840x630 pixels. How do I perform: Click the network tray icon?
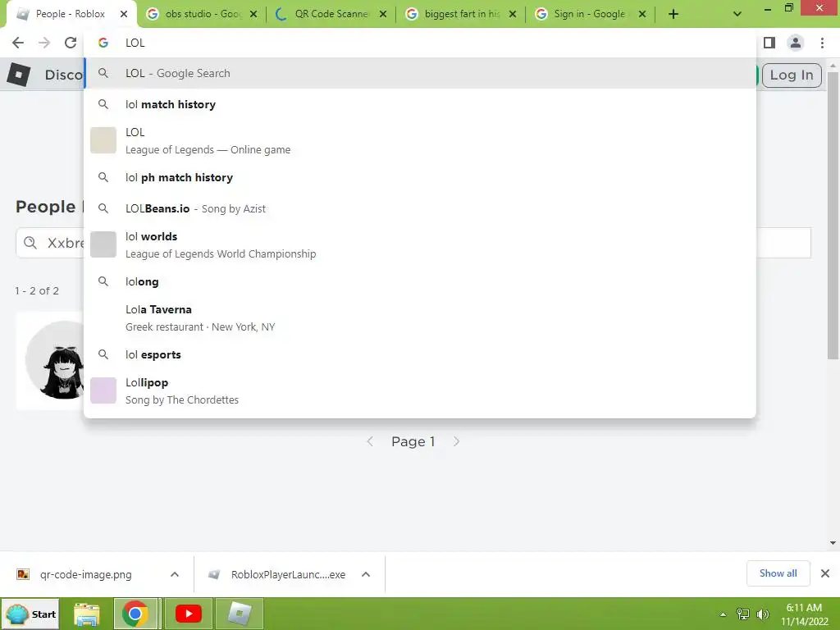tap(743, 614)
